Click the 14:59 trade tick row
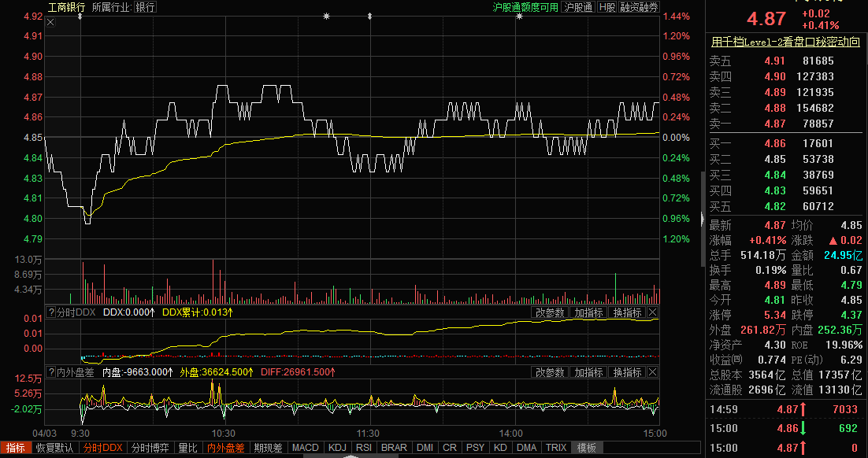 (x=785, y=410)
